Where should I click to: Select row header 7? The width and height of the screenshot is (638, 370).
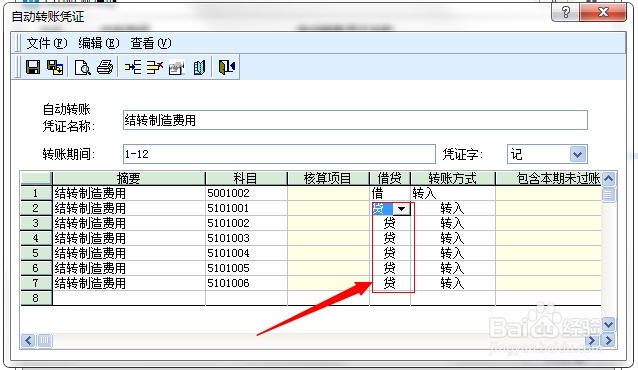point(36,283)
